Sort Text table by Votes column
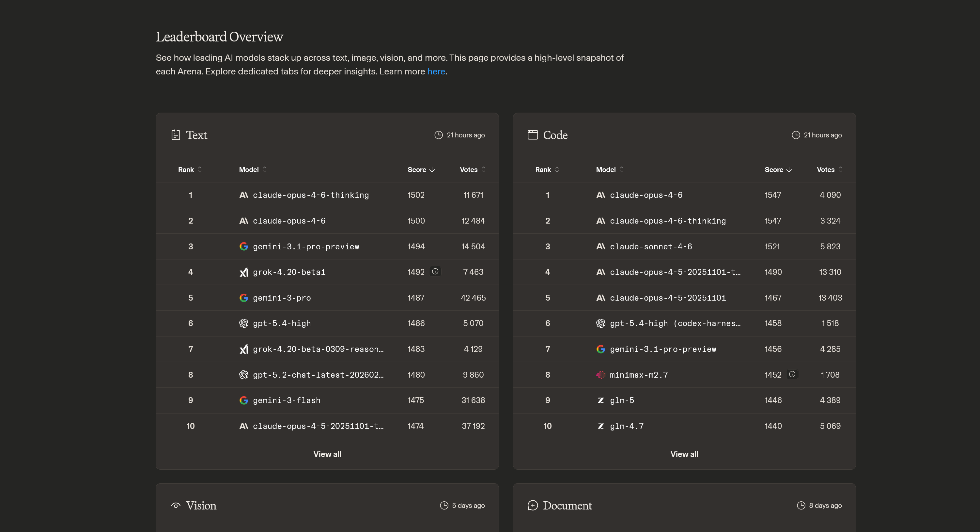The height and width of the screenshot is (532, 980). pyautogui.click(x=473, y=169)
